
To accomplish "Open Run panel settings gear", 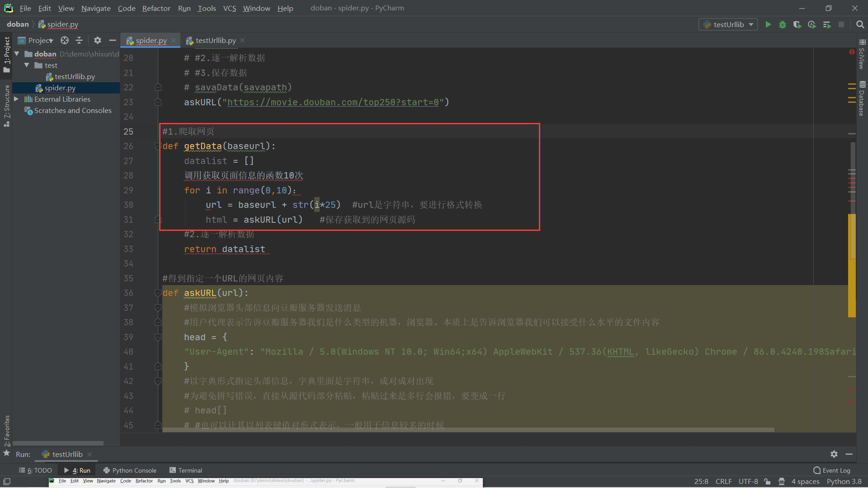I will pyautogui.click(x=834, y=454).
